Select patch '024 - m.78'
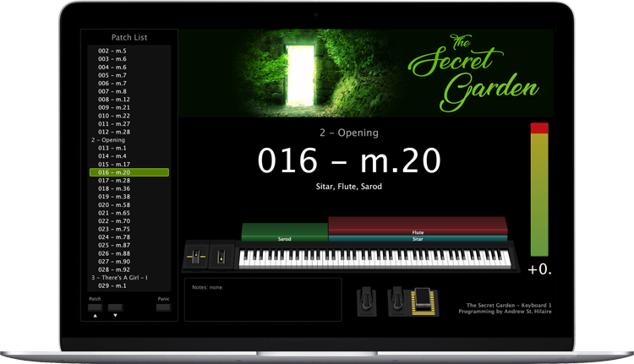The image size is (634, 364). (113, 237)
